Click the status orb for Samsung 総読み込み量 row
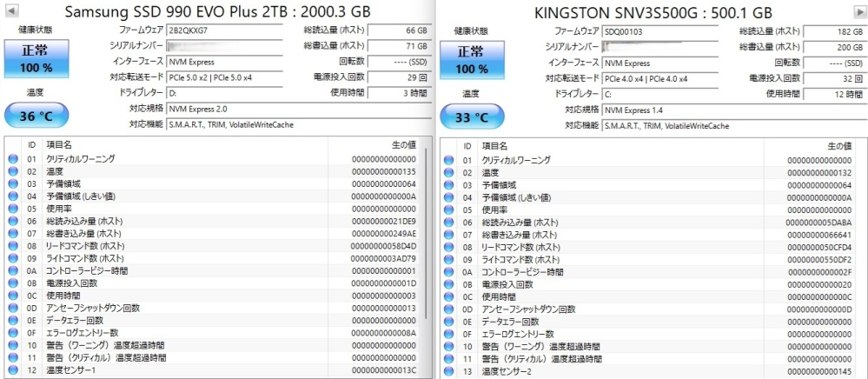Screen dimensions: 868x379 13,221
